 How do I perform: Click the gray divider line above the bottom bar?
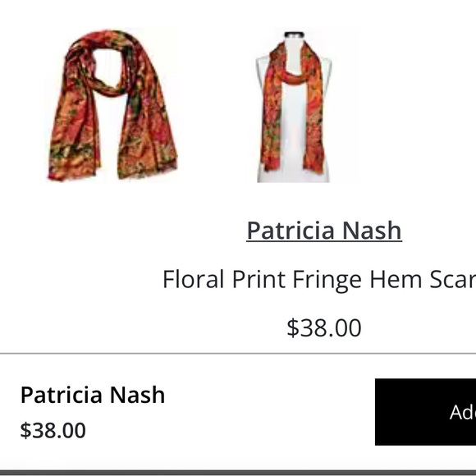click(x=238, y=354)
